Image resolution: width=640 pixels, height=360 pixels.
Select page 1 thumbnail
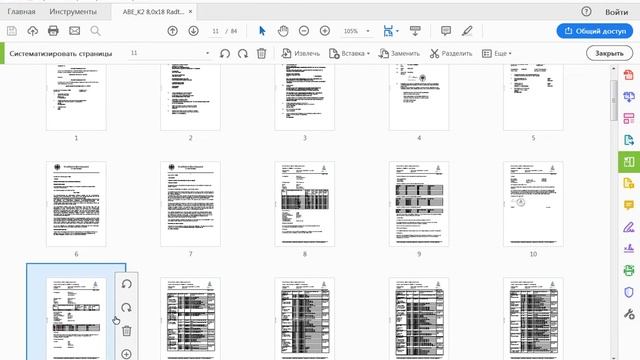click(x=76, y=97)
